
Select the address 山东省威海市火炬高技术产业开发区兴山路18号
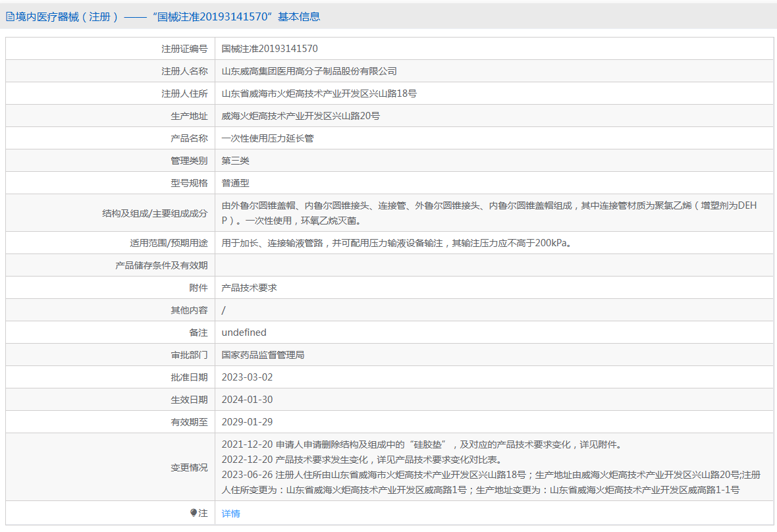tap(319, 93)
